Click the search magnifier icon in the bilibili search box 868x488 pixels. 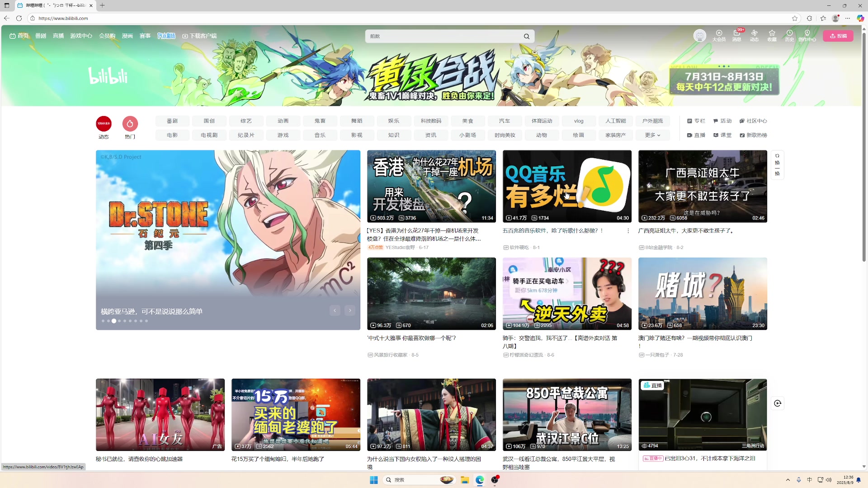pos(527,37)
